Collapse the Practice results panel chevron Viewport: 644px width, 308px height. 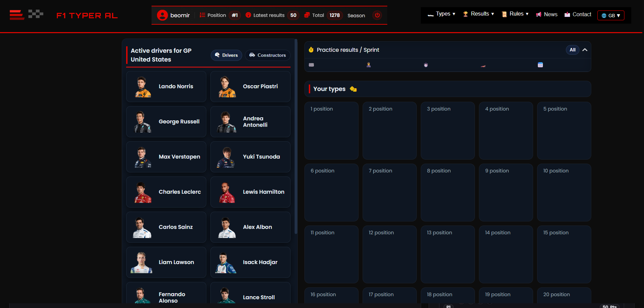pyautogui.click(x=585, y=50)
